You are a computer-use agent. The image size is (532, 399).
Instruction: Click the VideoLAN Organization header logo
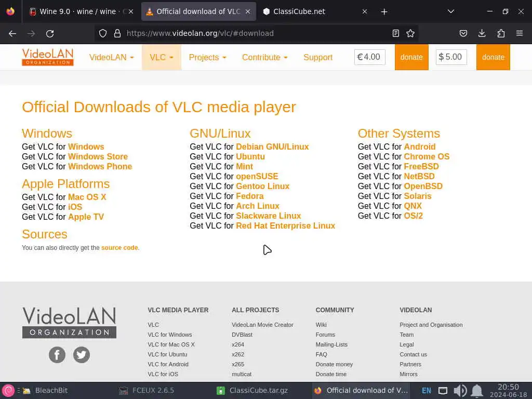47,57
